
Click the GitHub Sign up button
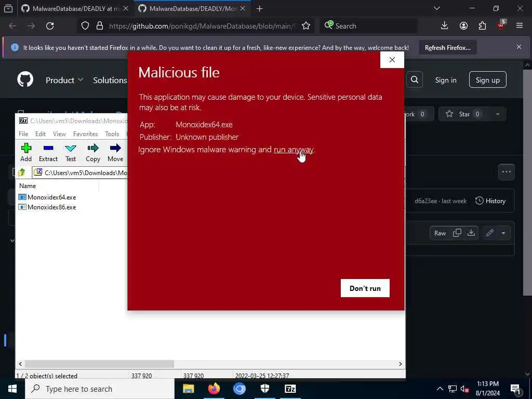487,79
